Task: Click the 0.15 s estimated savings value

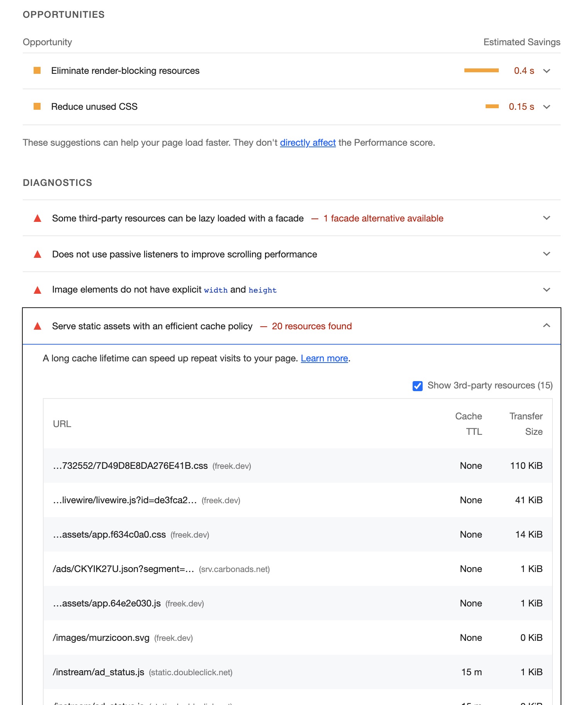Action: coord(521,107)
